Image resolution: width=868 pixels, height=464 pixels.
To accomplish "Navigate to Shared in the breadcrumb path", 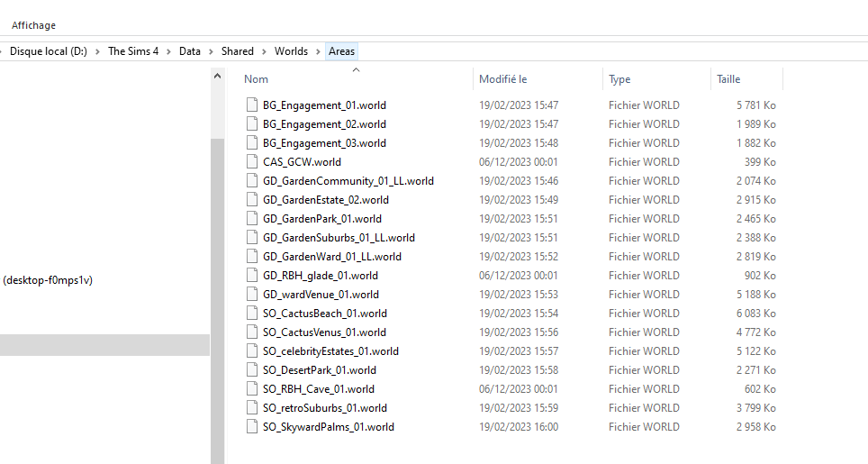I will (238, 52).
